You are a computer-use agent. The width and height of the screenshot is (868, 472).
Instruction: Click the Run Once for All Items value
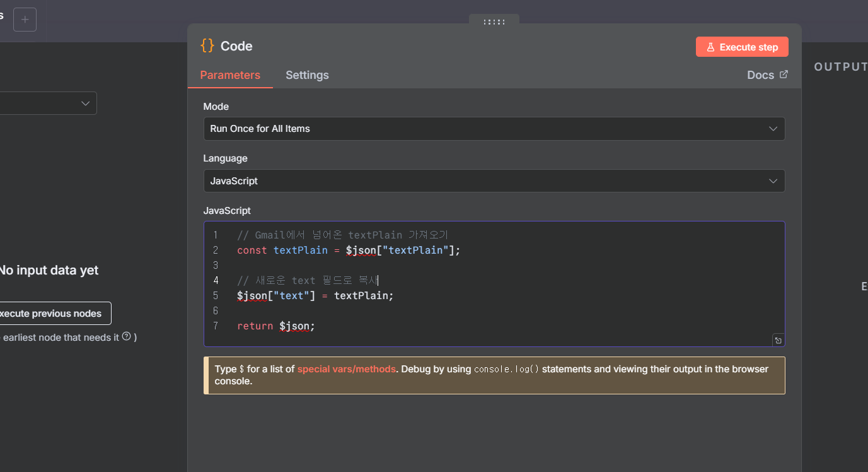click(x=260, y=129)
